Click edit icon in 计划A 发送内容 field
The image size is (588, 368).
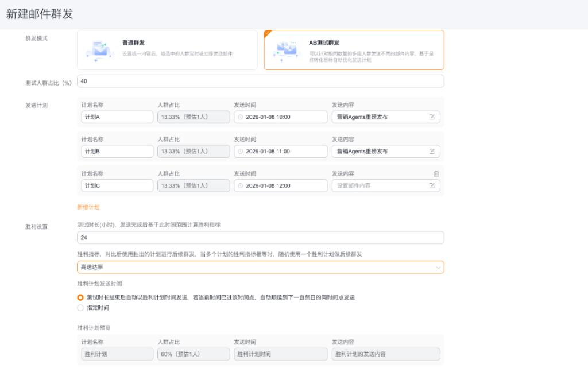coord(432,117)
